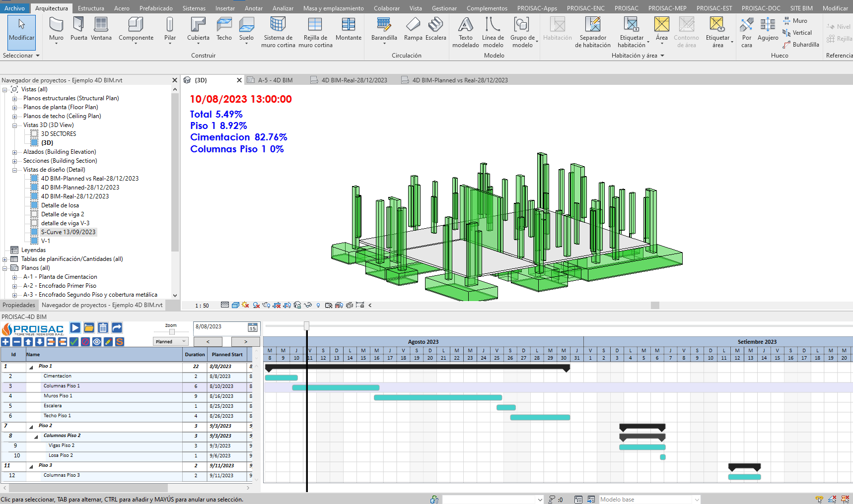Click the orange S-curve icon
Screen dimensions: 853x504
coord(120,342)
